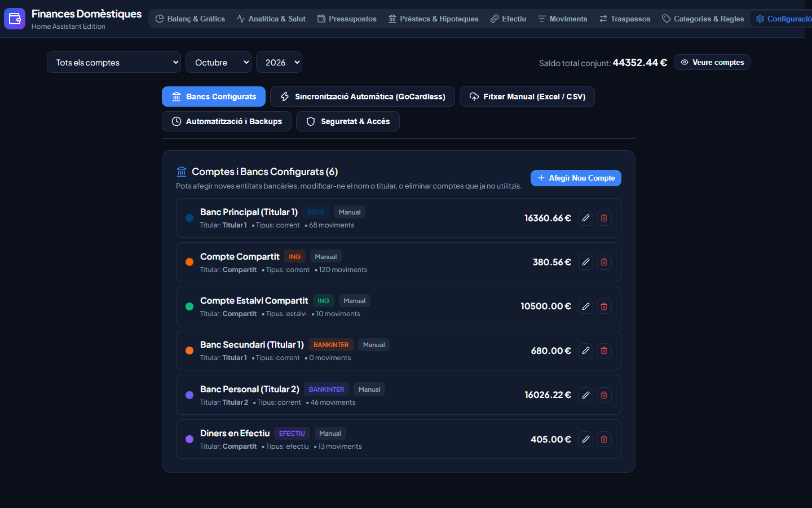Click the Finances Domèstiques wallet logo
This screenshot has height=508, width=812.
(15, 19)
